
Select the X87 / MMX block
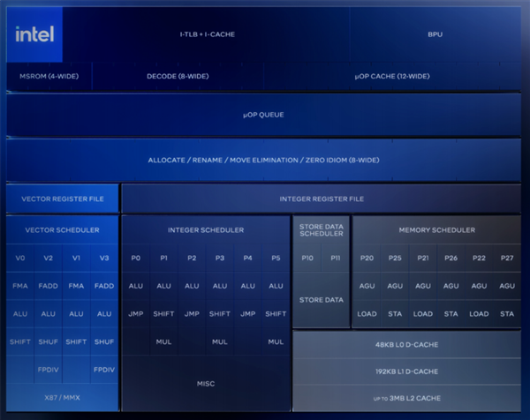(63, 398)
